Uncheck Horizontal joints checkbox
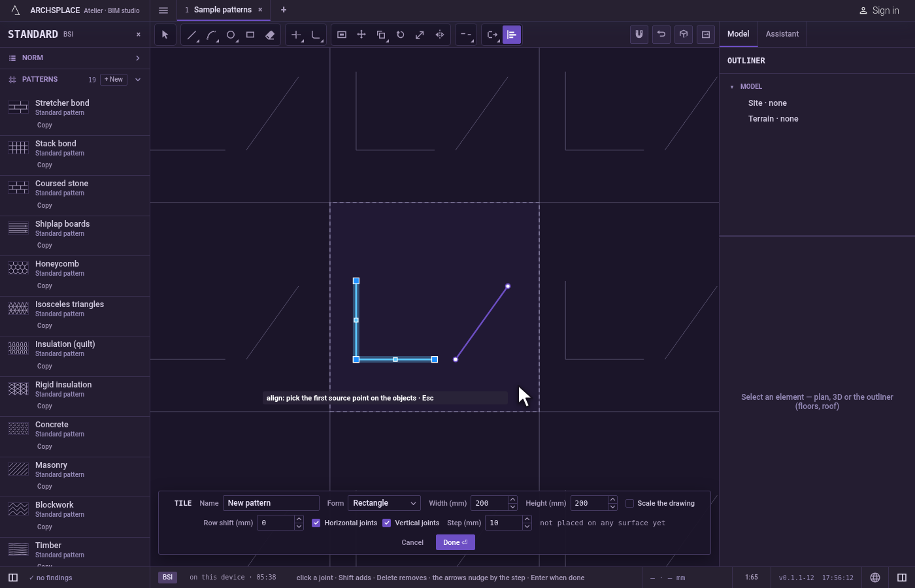The width and height of the screenshot is (915, 588). tap(316, 523)
